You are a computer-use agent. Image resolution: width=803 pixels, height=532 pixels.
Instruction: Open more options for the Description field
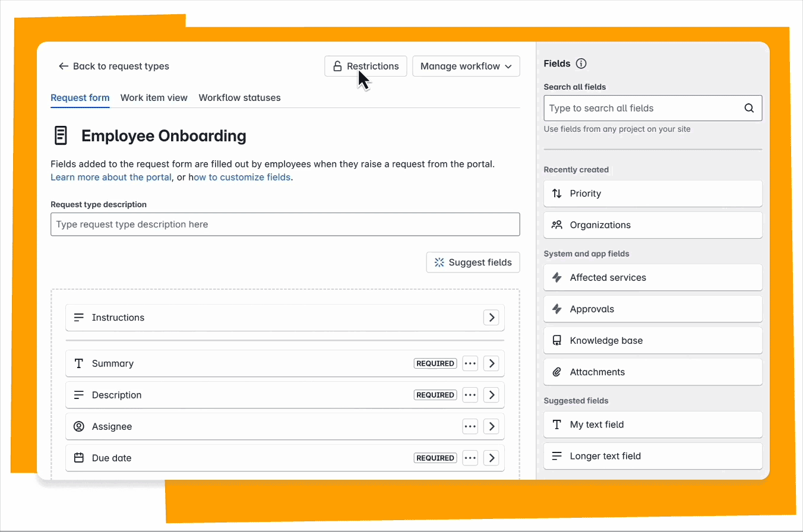point(470,395)
